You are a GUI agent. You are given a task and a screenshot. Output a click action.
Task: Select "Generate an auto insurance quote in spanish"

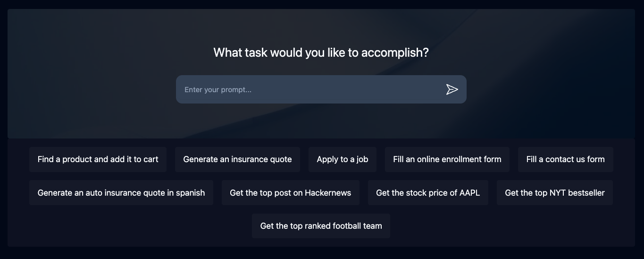121,192
